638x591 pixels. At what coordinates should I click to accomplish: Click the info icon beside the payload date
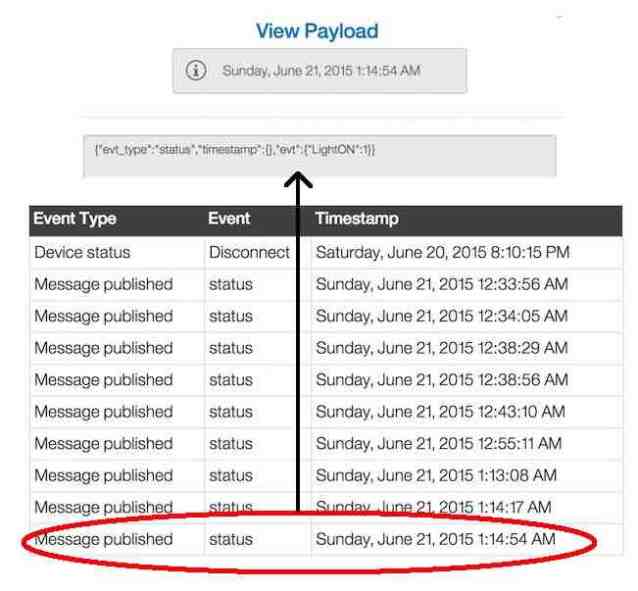pos(196,70)
